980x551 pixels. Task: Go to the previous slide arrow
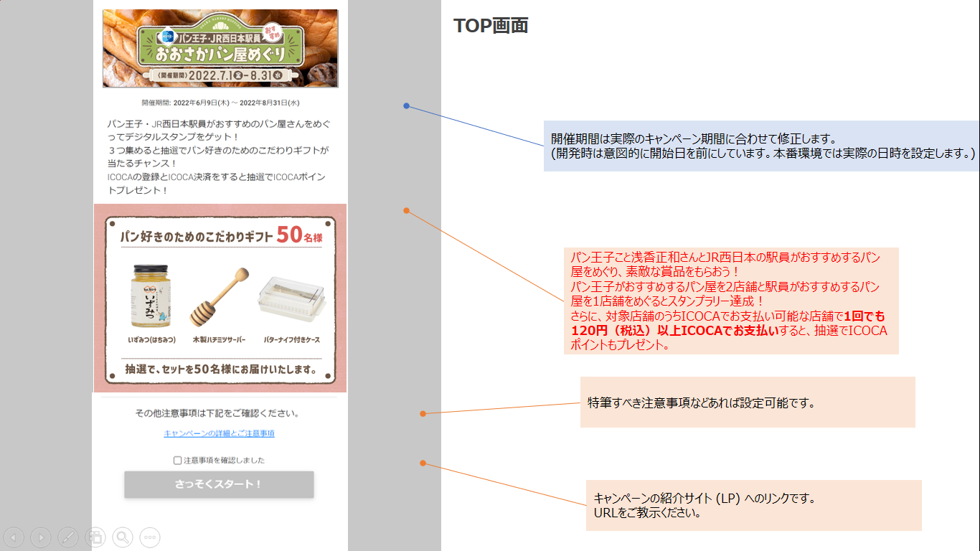(14, 537)
